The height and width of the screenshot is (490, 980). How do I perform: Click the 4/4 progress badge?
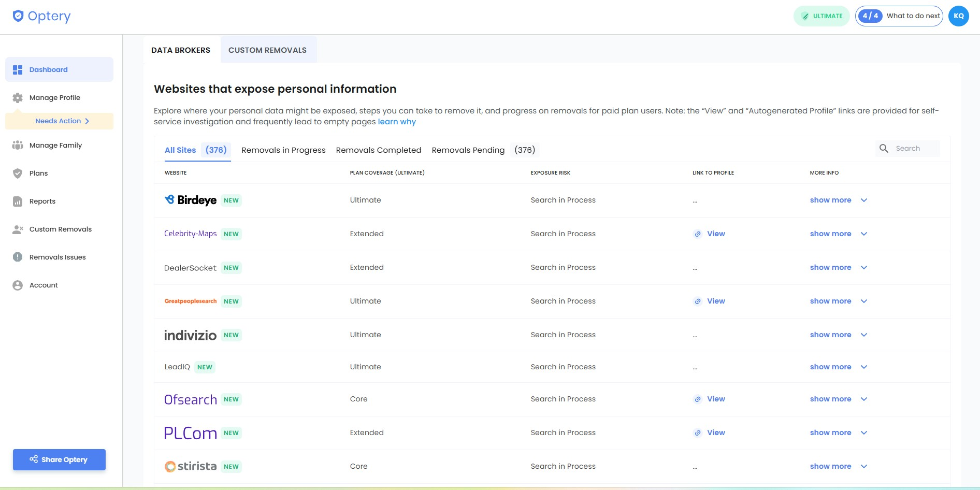tap(870, 16)
